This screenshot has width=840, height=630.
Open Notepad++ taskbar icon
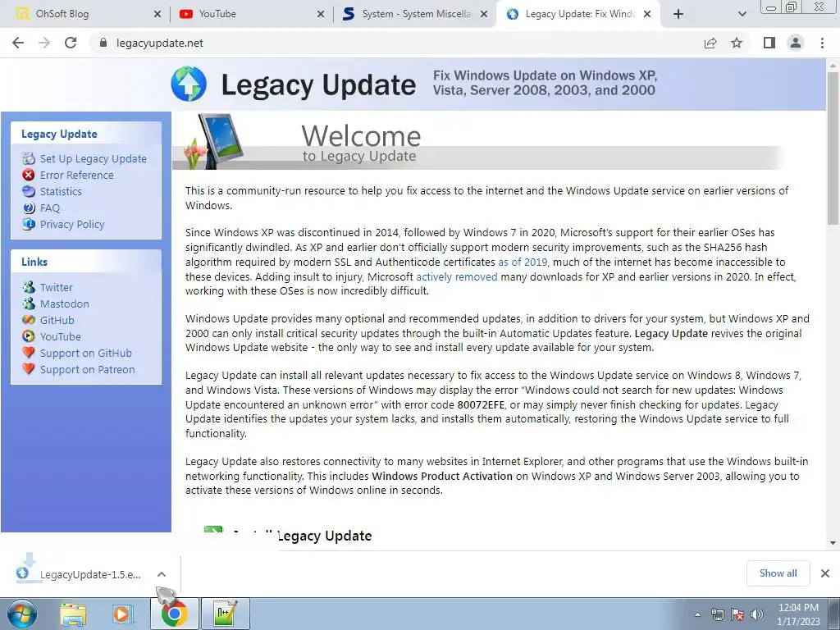pyautogui.click(x=225, y=614)
